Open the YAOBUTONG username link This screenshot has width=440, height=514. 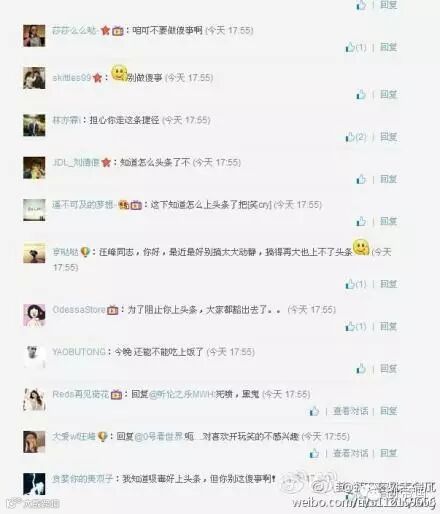(79, 352)
